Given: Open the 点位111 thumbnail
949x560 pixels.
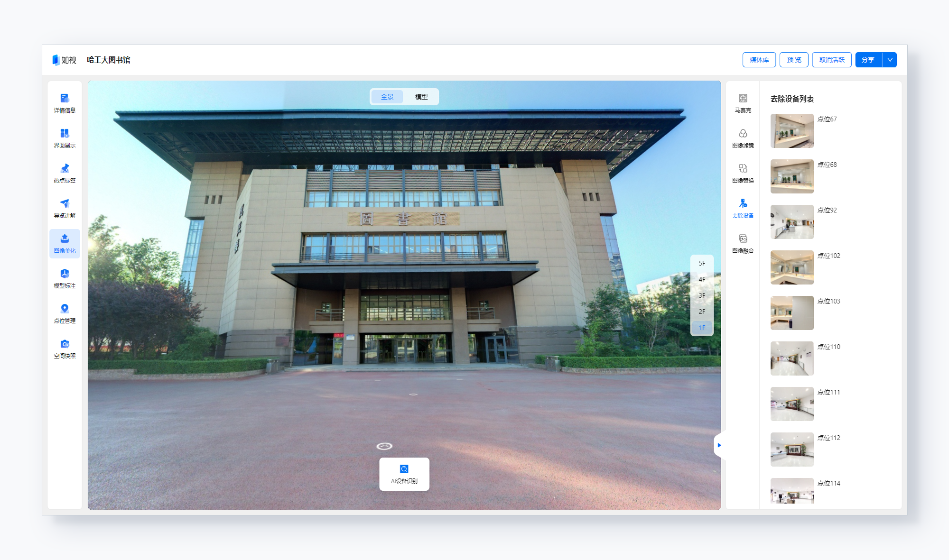Looking at the screenshot, I should [x=792, y=404].
